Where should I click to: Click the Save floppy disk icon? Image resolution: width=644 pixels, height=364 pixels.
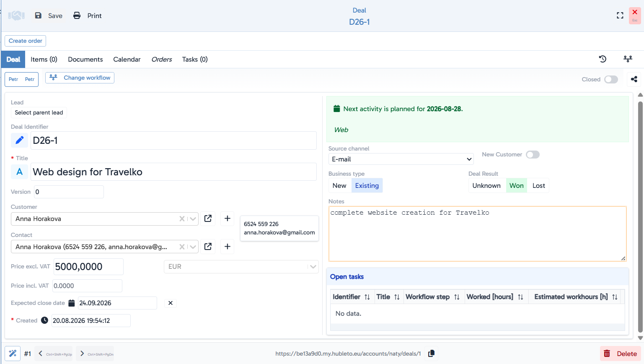coord(38,16)
